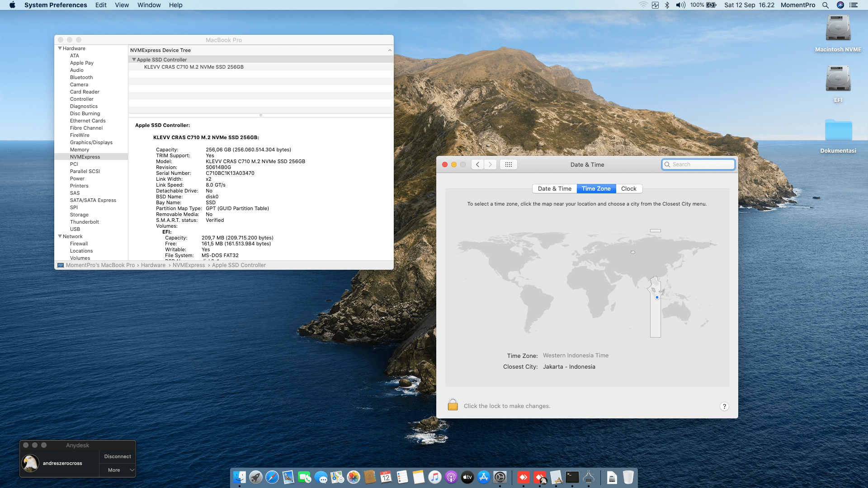This screenshot has width=868, height=488.
Task: Disconnect the Anydesk session
Action: pyautogui.click(x=118, y=456)
